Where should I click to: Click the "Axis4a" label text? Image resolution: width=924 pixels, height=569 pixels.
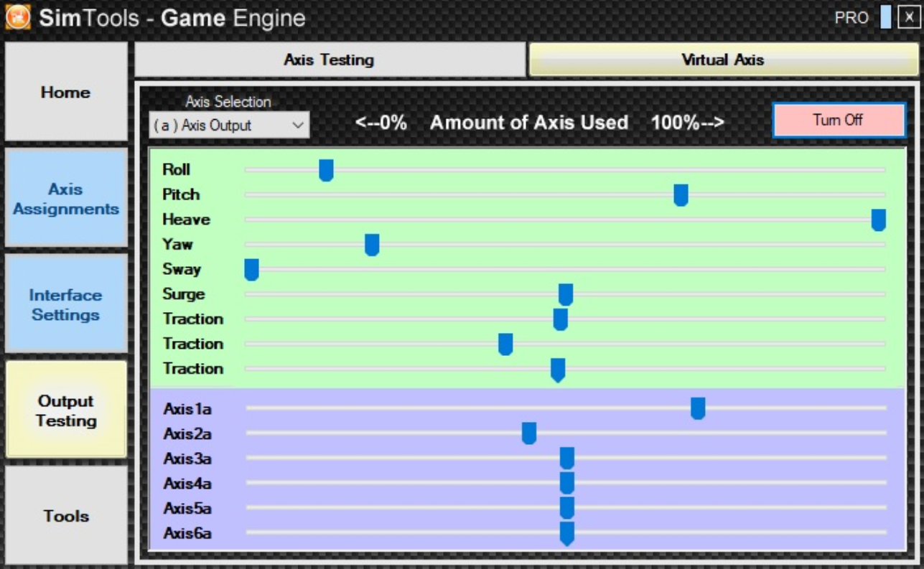point(187,484)
